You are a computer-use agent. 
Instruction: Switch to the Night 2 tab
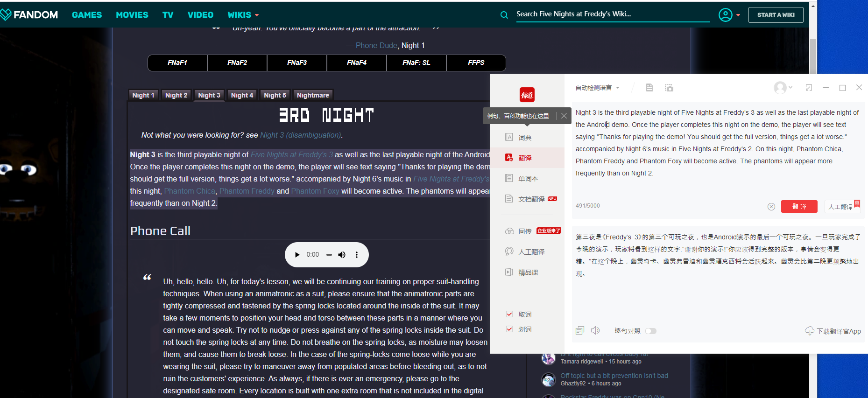click(176, 95)
